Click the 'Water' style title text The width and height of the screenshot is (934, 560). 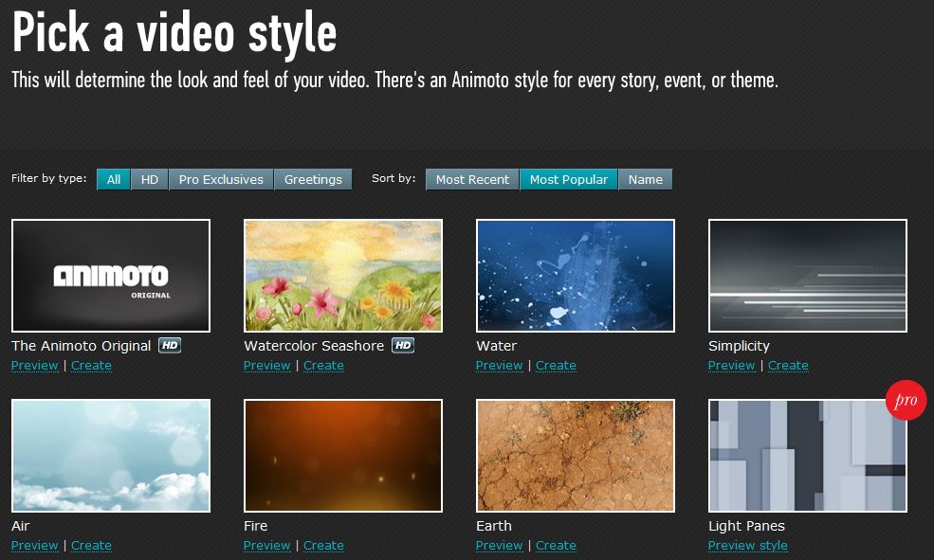click(497, 346)
